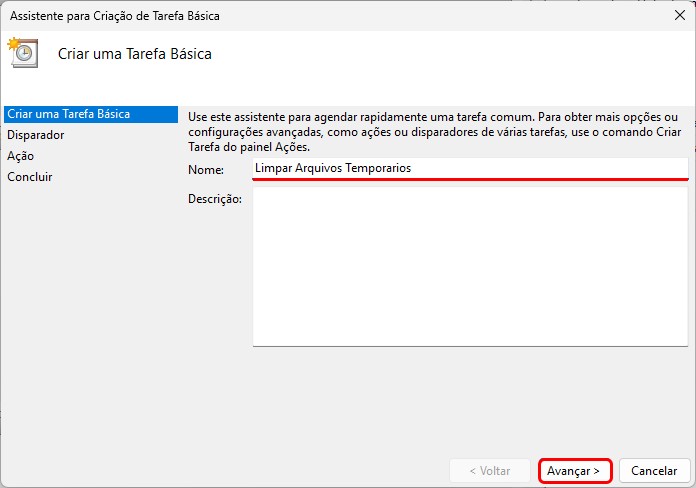The height and width of the screenshot is (488, 696).
Task: Open the Ação step in the sidebar
Action: point(21,156)
